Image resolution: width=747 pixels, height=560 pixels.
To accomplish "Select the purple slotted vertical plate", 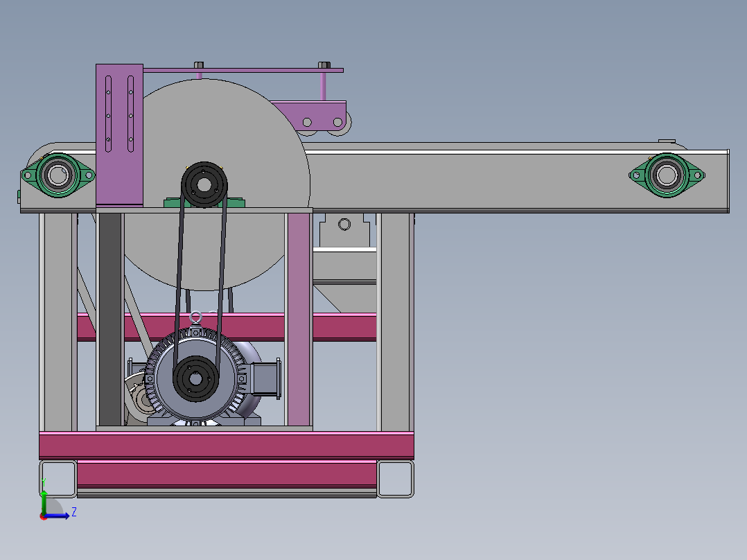I will 120,135.
